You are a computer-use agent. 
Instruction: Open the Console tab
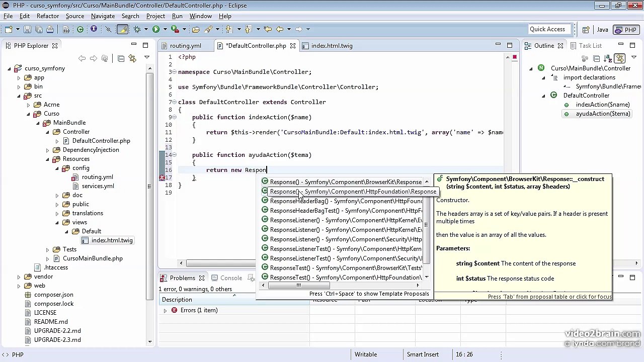tap(231, 278)
